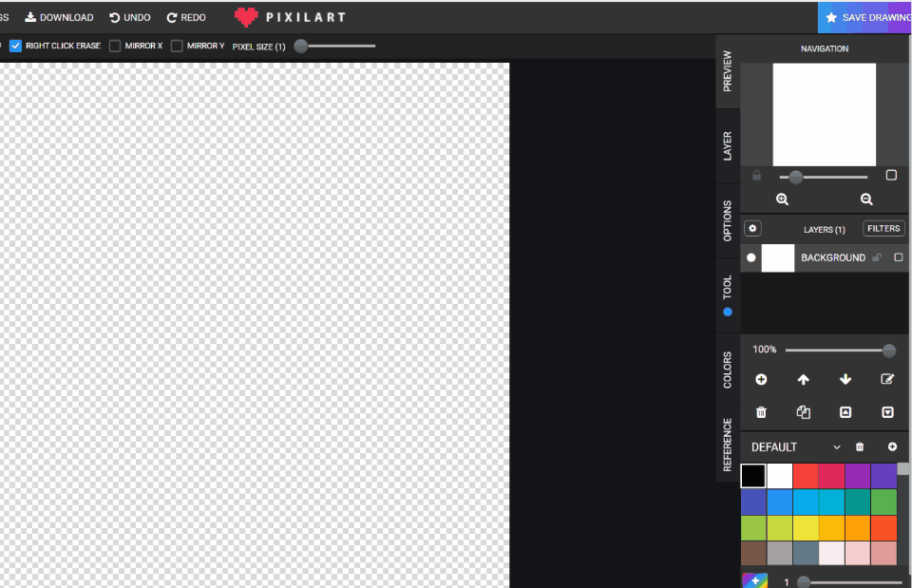Open the Layer side tab

click(x=727, y=145)
